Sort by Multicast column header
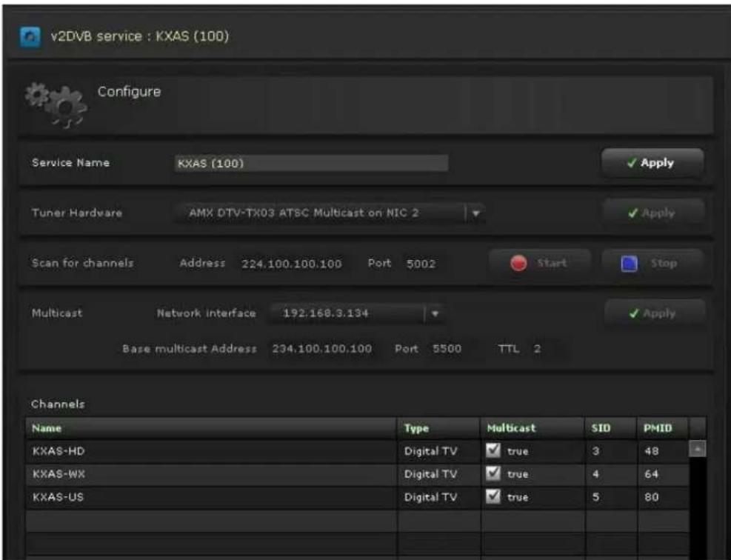Image resolution: width=731 pixels, height=560 pixels. 533,428
